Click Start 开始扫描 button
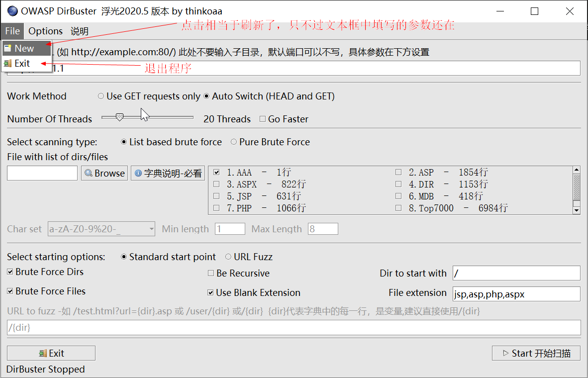The height and width of the screenshot is (378, 588). (536, 353)
